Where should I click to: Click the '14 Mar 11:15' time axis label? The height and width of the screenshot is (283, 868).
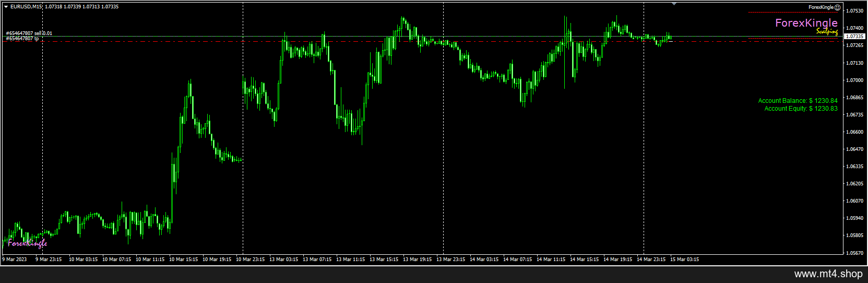(551, 260)
